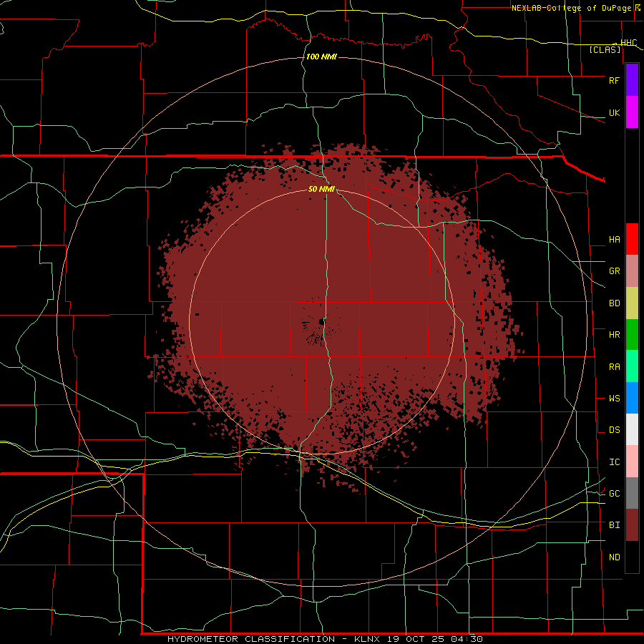Click the HA legend label
Screen dimensions: 644x644
614,239
